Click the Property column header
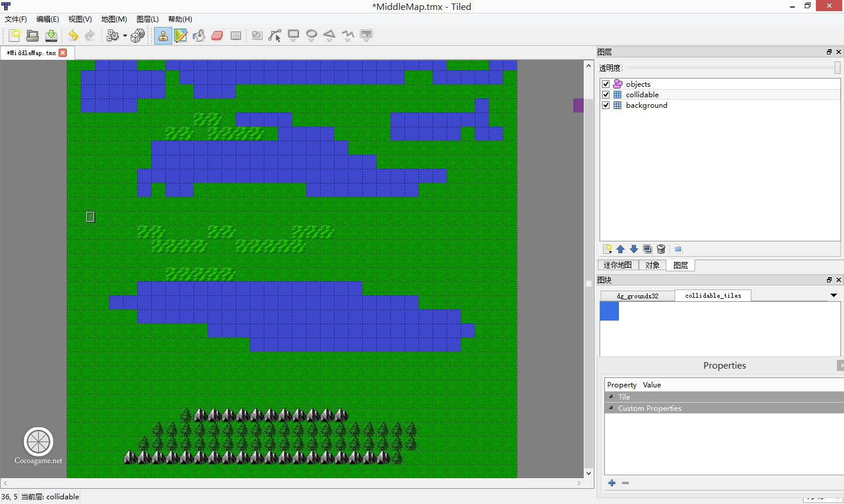The image size is (844, 504). [x=622, y=385]
